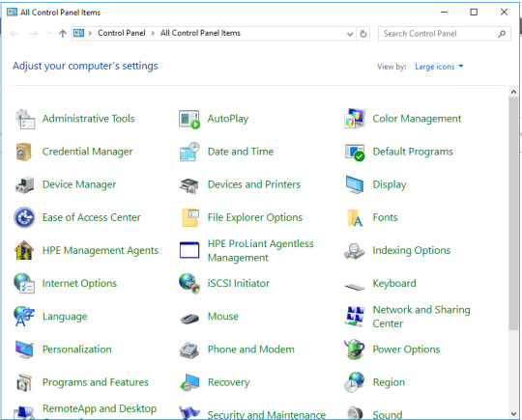
Task: Open the Region globe-and-clock icon
Action: [354, 382]
